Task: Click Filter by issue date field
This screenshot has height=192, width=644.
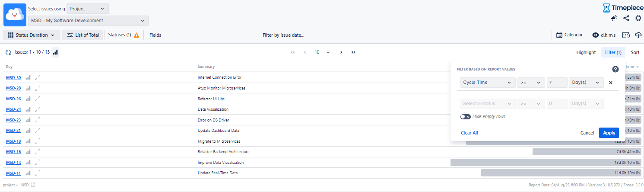Action: [x=283, y=35]
